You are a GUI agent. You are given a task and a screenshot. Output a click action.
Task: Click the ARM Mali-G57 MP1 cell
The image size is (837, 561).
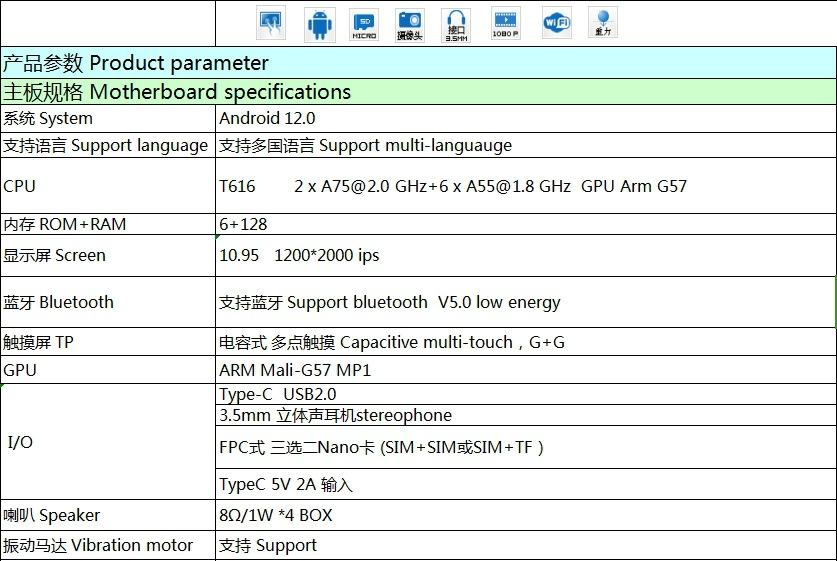(x=525, y=370)
